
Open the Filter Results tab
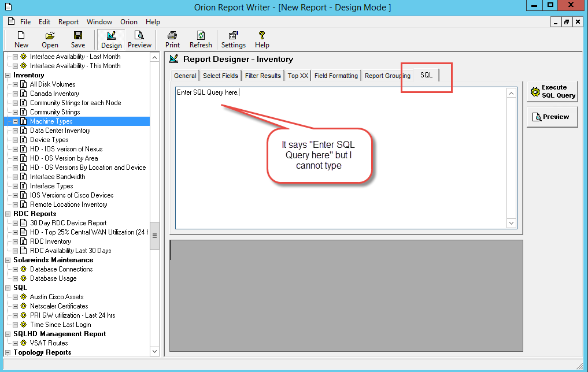pos(263,76)
